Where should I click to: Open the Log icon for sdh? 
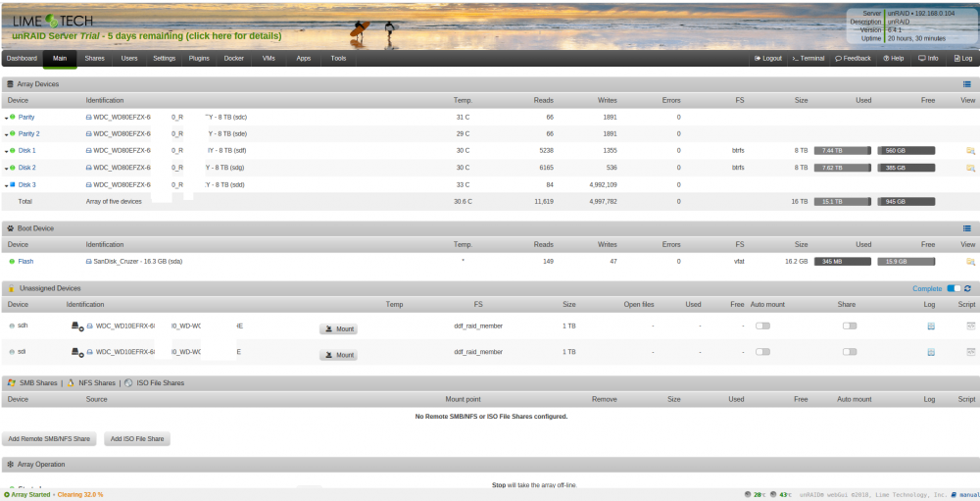(x=931, y=326)
